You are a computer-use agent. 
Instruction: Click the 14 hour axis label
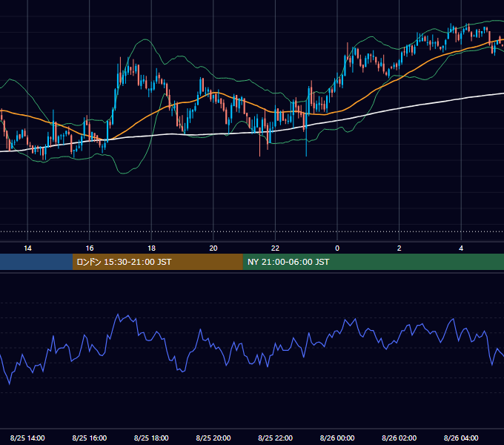(27, 248)
